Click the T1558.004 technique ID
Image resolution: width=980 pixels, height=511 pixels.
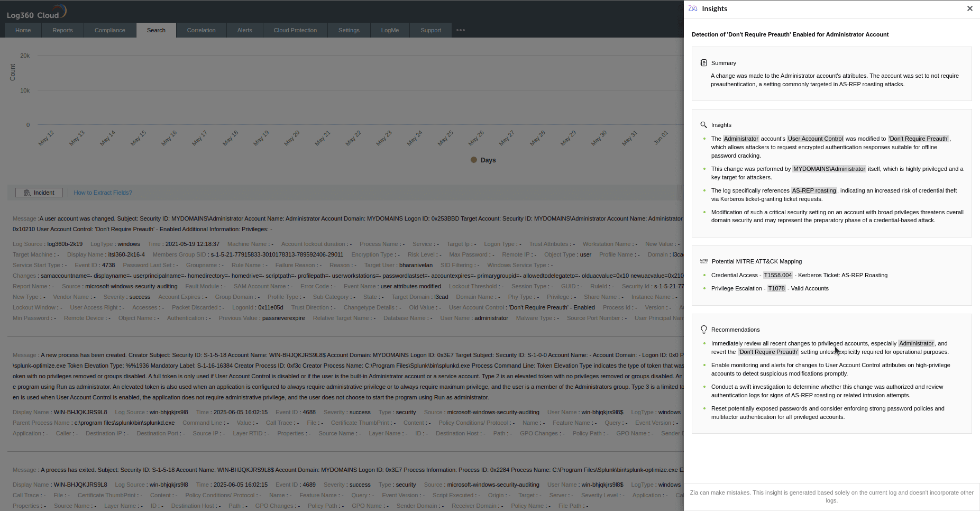(778, 275)
